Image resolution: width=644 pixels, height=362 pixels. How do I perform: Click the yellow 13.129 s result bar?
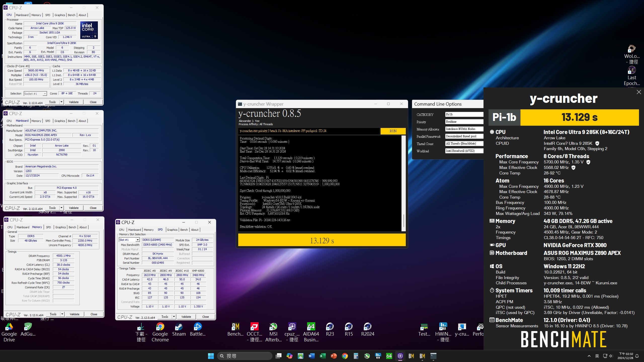[322, 240]
